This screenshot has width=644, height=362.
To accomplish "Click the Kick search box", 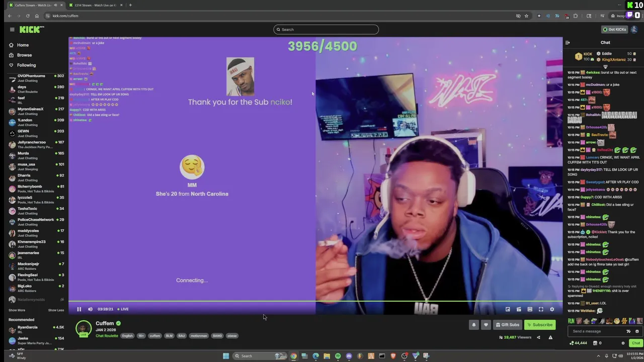I will [x=326, y=29].
